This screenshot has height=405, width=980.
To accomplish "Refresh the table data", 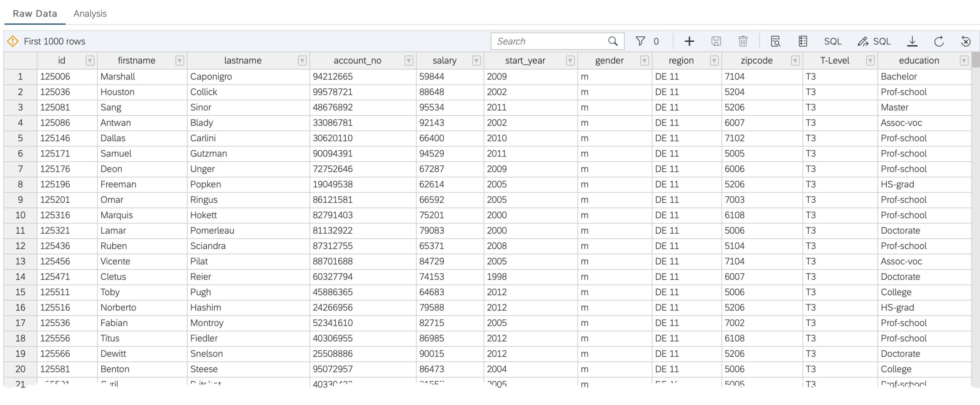I will (x=939, y=41).
